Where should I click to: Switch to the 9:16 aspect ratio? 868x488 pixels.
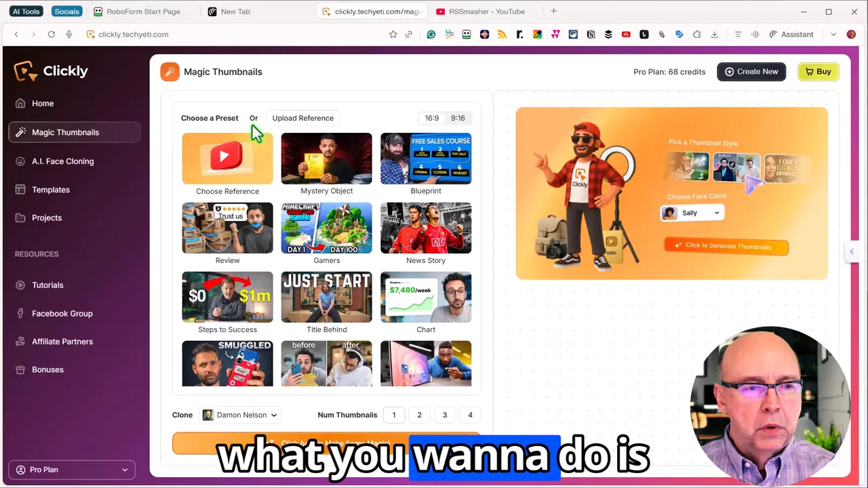point(458,118)
